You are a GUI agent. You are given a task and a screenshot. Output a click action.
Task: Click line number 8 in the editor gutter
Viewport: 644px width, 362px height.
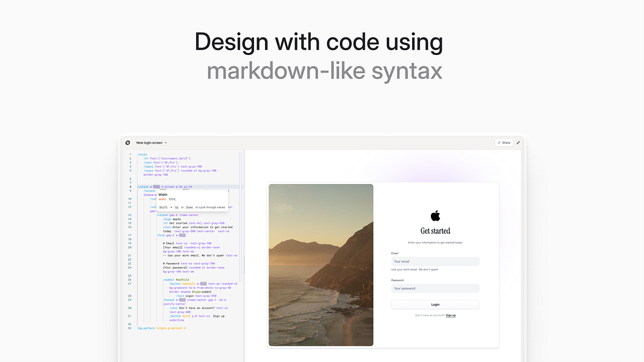[130, 186]
